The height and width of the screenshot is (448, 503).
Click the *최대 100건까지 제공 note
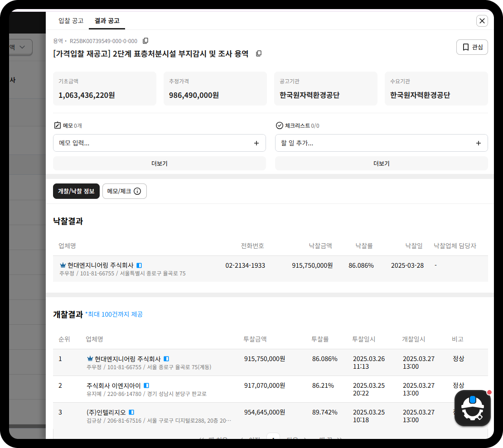pos(114,314)
